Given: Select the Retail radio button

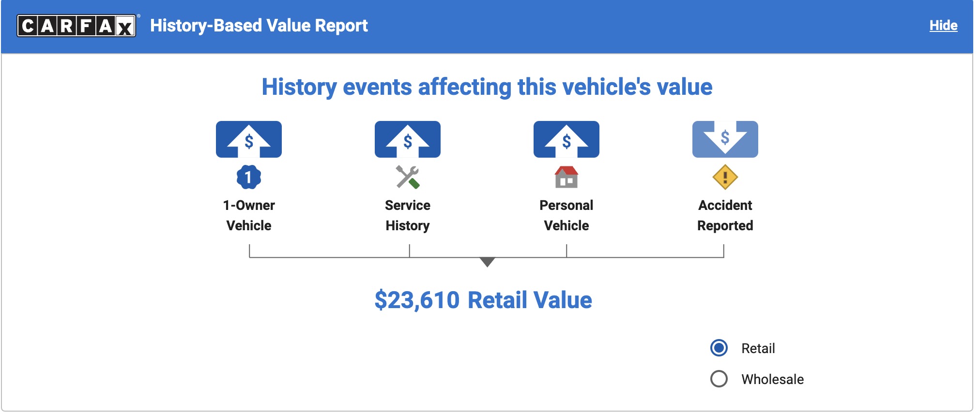Looking at the screenshot, I should pos(719,348).
